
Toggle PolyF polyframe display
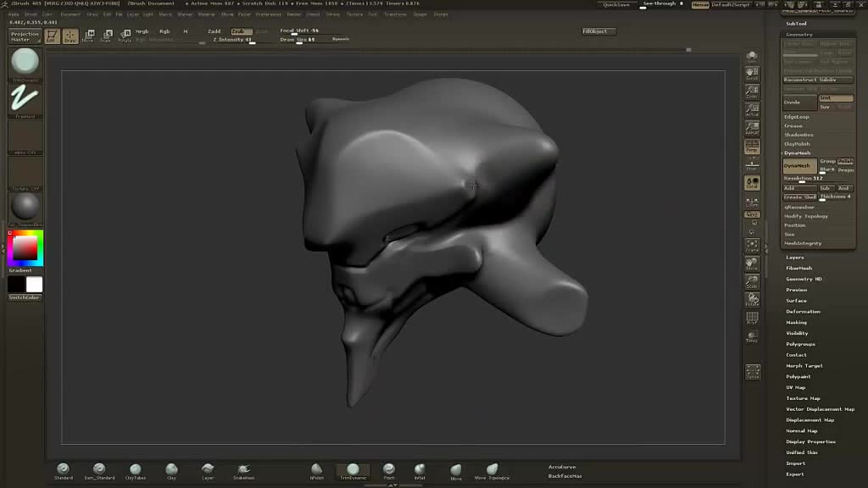click(752, 319)
